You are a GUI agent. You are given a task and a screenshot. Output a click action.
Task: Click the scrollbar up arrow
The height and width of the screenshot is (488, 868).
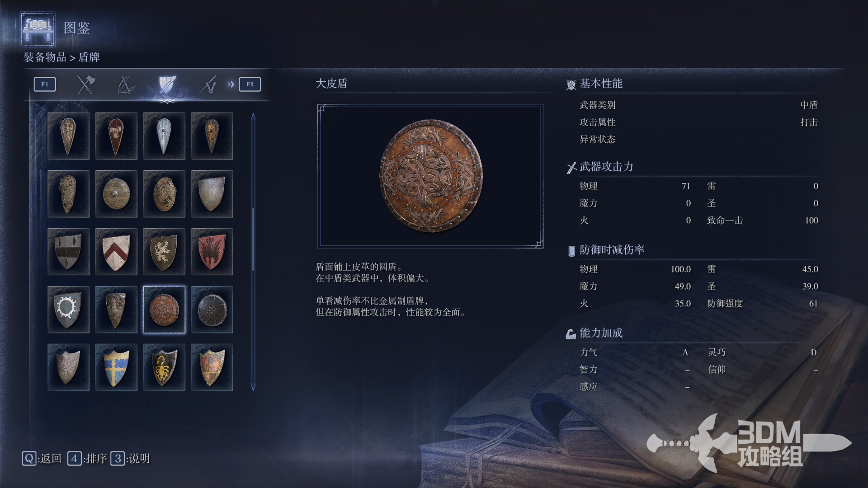pyautogui.click(x=253, y=117)
